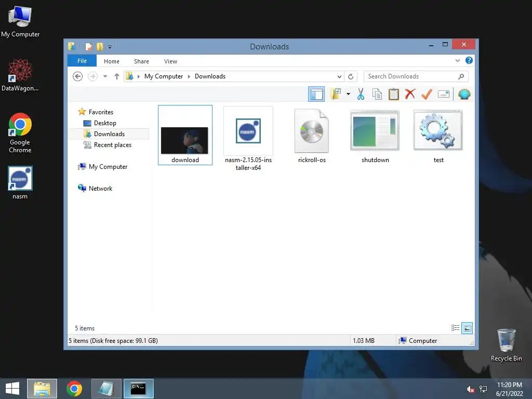Open the Recycle Bin desktop icon

[506, 345]
